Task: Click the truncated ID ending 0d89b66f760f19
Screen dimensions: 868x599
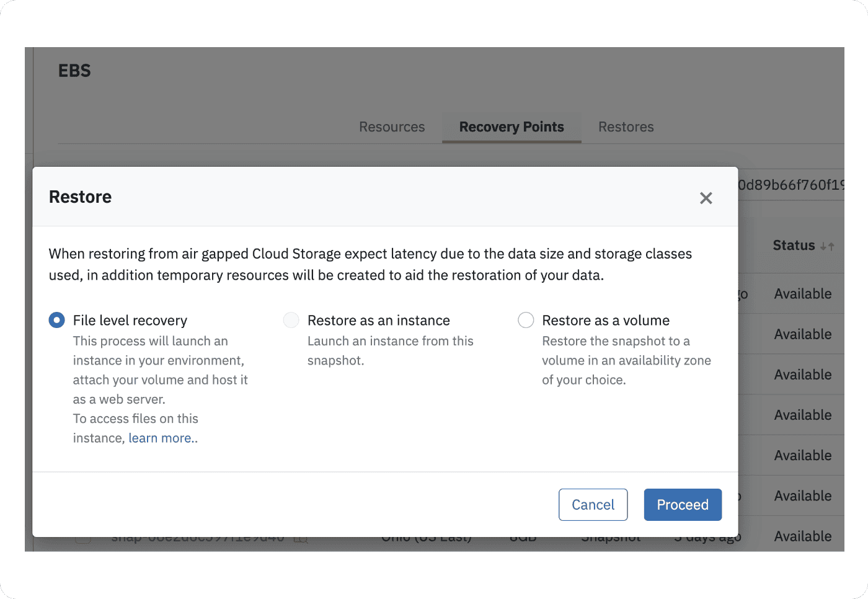Action: click(790, 185)
